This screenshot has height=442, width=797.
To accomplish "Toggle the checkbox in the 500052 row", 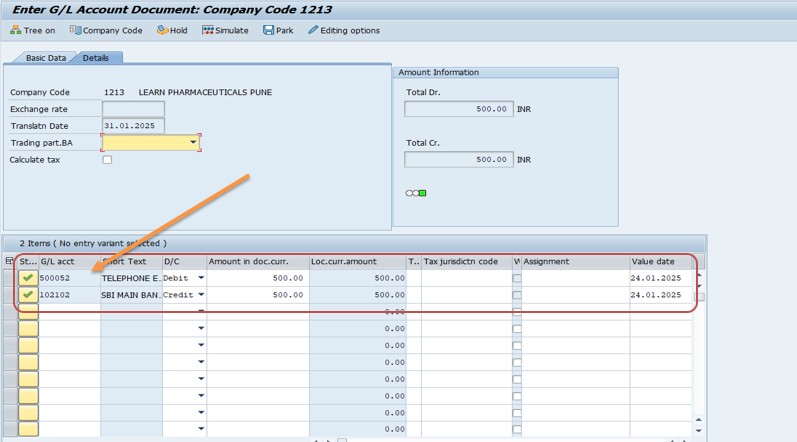I will tap(517, 278).
